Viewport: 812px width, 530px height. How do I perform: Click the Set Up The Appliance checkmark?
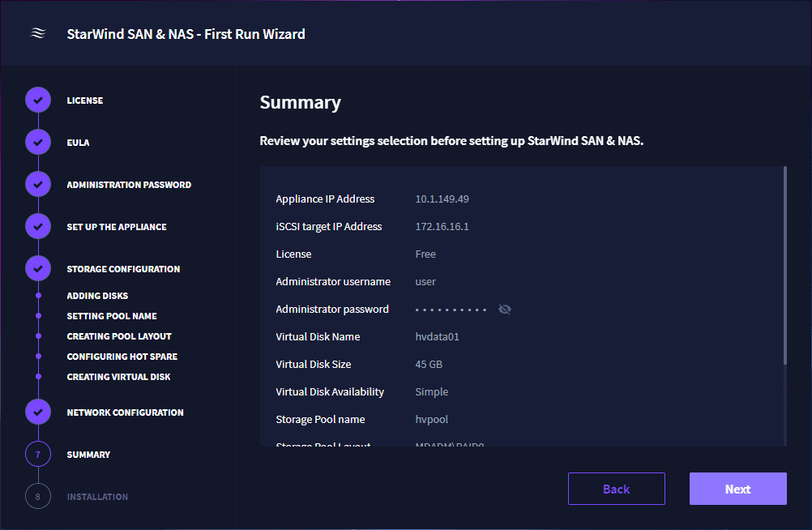tap(38, 226)
